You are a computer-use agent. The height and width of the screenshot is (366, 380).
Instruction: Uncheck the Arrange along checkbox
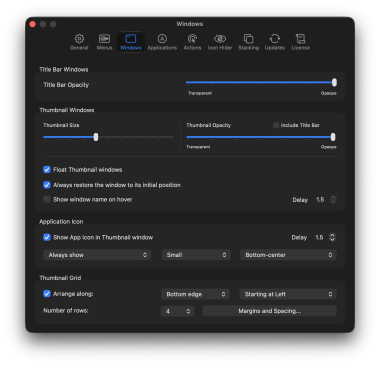47,294
